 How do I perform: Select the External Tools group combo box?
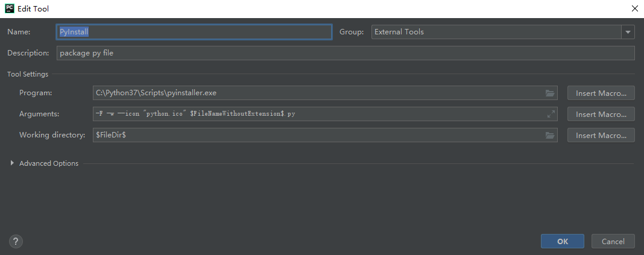pyautogui.click(x=503, y=32)
